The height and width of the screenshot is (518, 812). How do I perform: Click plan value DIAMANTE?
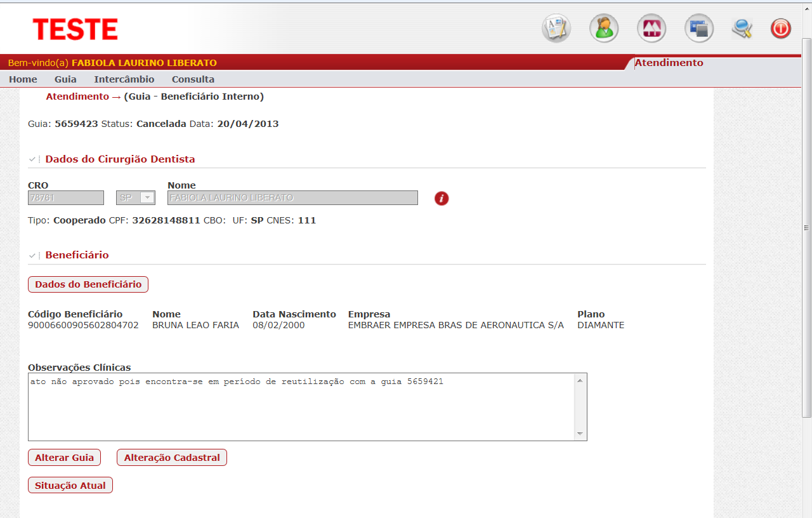coord(601,325)
